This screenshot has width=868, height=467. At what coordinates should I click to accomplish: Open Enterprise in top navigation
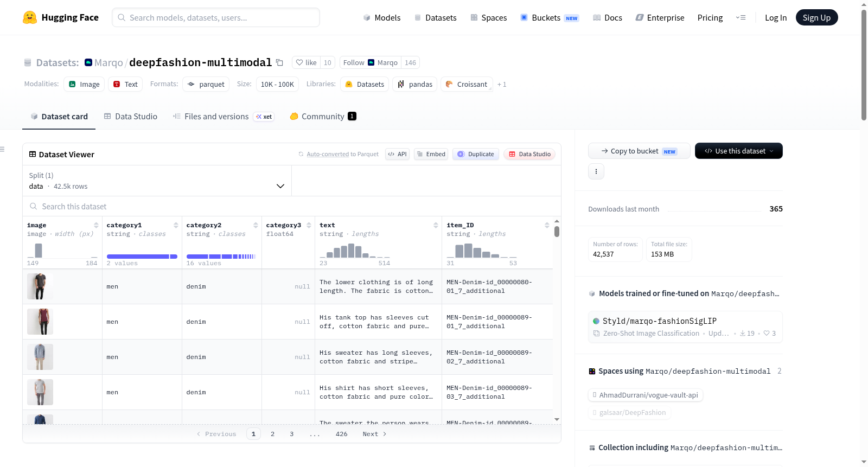(660, 17)
